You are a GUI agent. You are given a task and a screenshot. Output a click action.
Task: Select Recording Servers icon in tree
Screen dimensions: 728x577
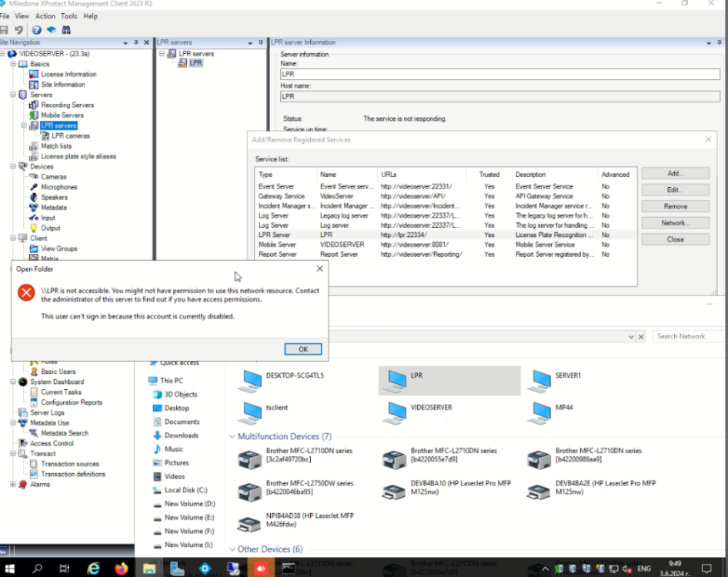coord(33,105)
